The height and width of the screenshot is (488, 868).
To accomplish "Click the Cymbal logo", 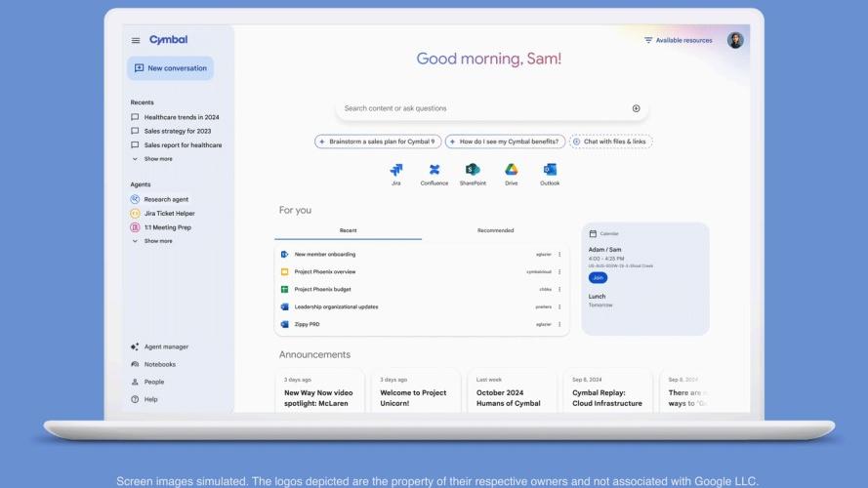I will (x=168, y=40).
